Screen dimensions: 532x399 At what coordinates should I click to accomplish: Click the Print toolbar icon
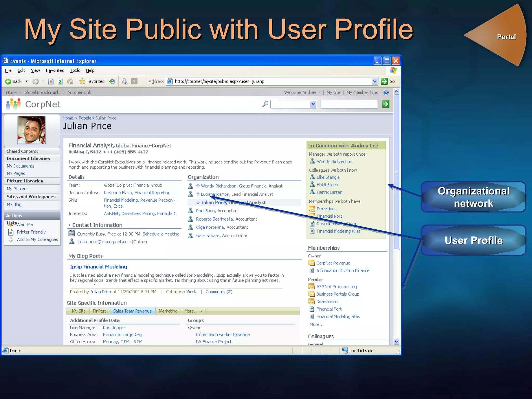point(125,82)
